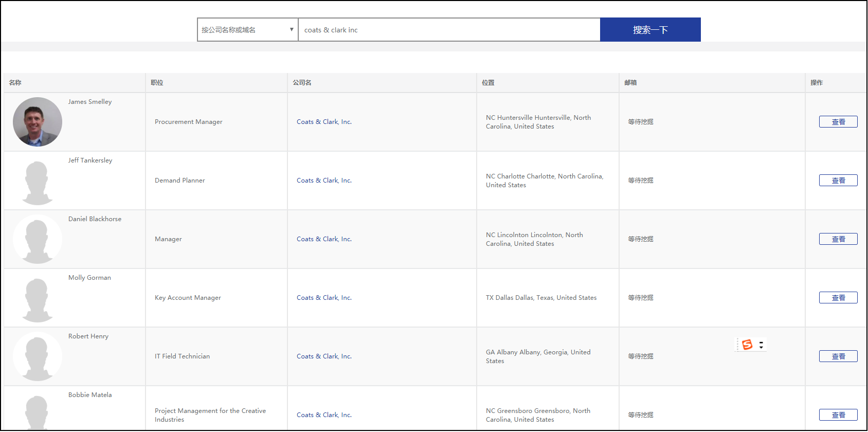Click Jeff Tankersley's placeholder avatar
The width and height of the screenshot is (868, 432).
point(38,181)
